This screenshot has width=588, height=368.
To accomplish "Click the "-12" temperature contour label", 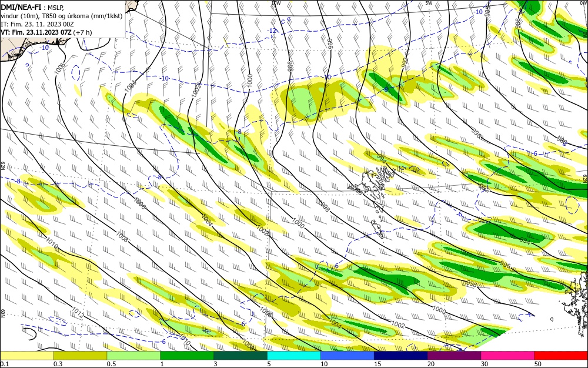I will tap(272, 31).
